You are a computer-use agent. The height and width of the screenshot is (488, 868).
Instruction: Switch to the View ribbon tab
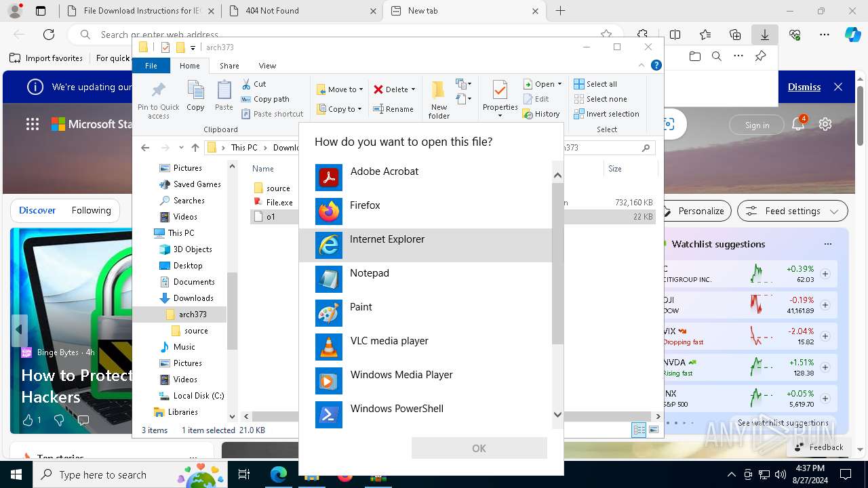pos(267,66)
